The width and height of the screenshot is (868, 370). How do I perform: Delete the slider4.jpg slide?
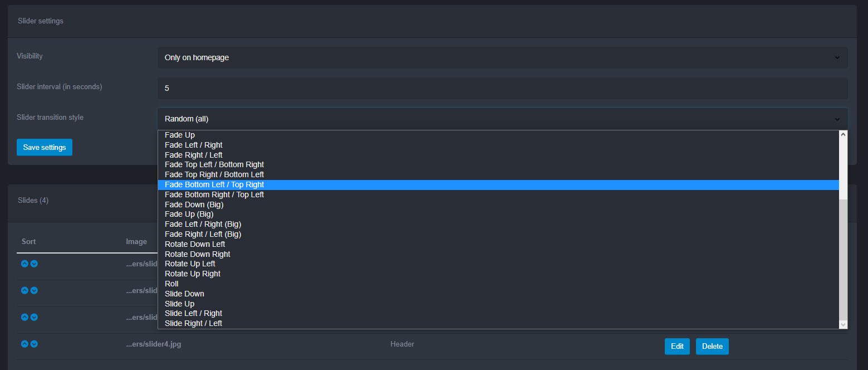pyautogui.click(x=712, y=346)
